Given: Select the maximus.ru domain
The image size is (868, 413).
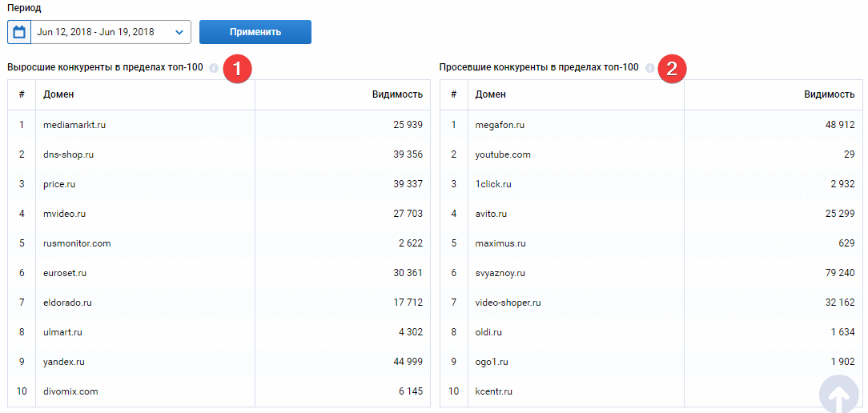Looking at the screenshot, I should tap(500, 243).
